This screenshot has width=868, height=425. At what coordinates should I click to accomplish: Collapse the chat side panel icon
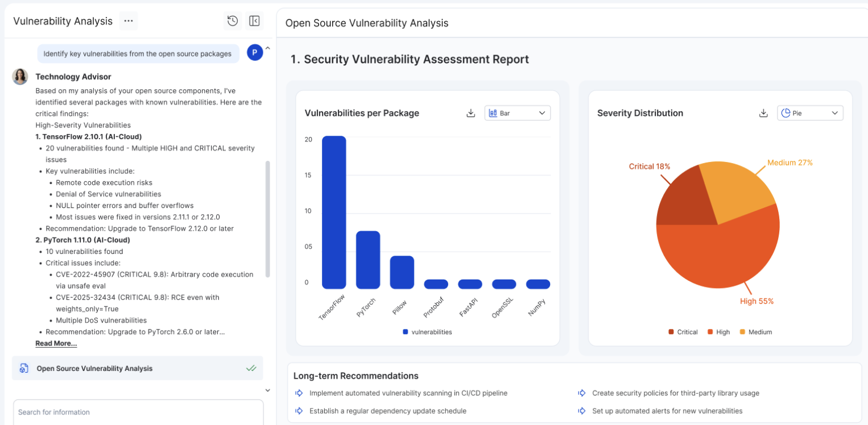[x=254, y=21]
